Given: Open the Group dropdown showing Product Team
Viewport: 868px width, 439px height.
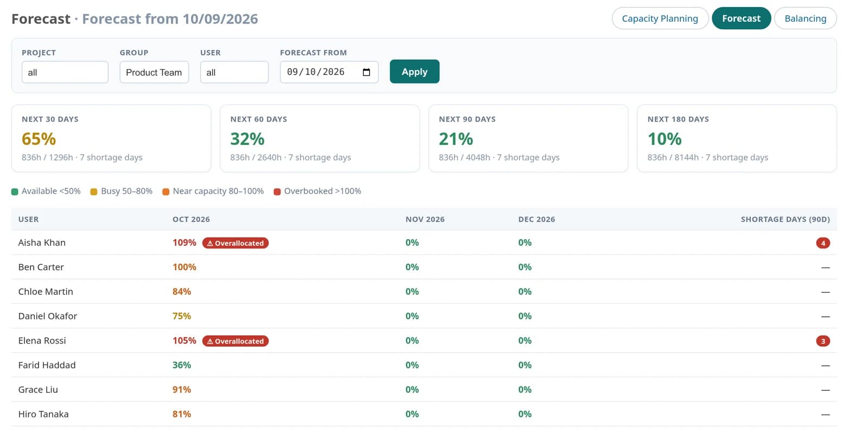Looking at the screenshot, I should click(154, 72).
